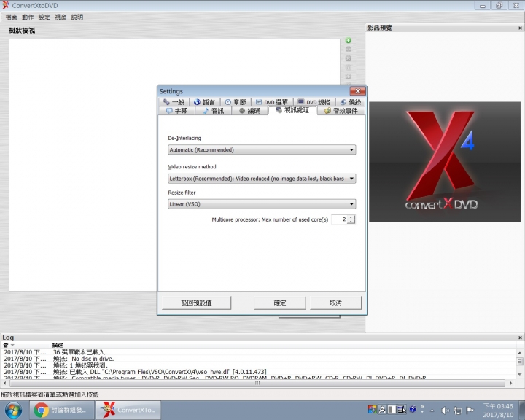This screenshot has height=420, width=525.
Task: Click the 設回預設值 reset defaults button
Action: click(197, 303)
